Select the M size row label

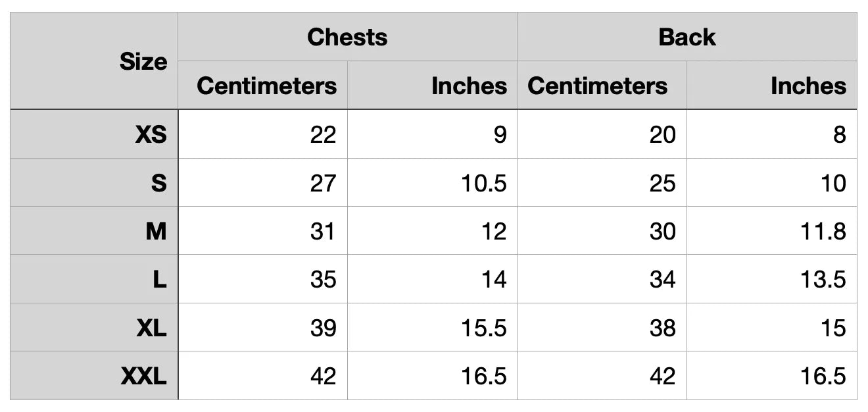156,231
